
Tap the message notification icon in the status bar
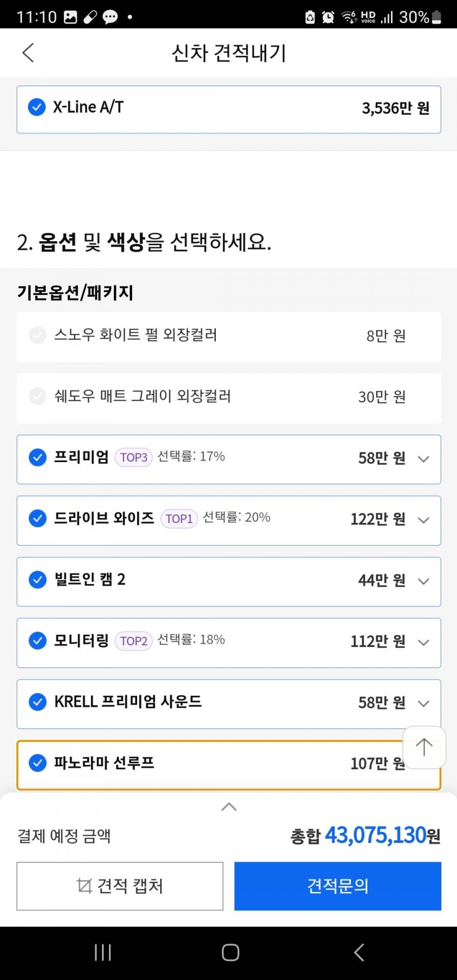tap(110, 17)
